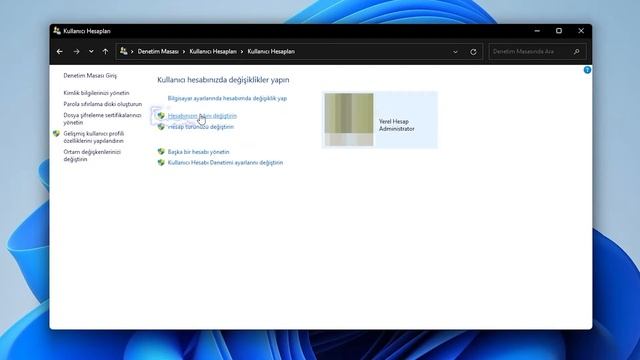
Task: Expand chevron before last 'Kullanıcı Hesapları' breadcrumb
Action: [x=242, y=51]
